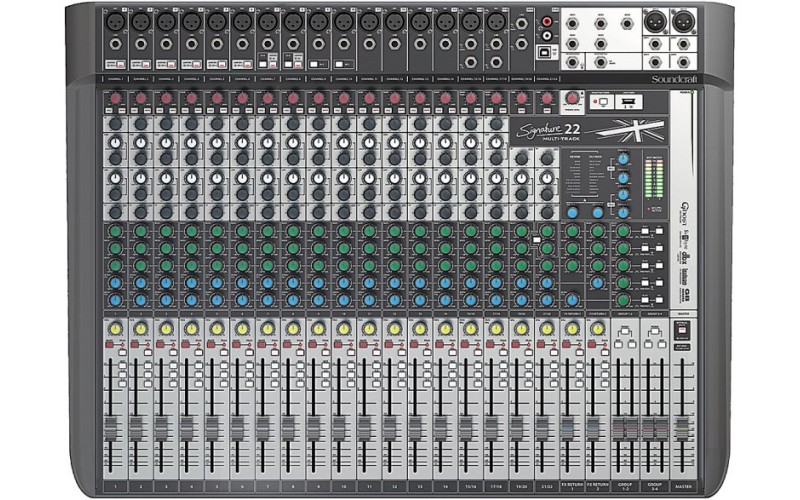800x500 pixels.
Task: Click the upper white EQ knob on channel 9
Action: coord(319,143)
